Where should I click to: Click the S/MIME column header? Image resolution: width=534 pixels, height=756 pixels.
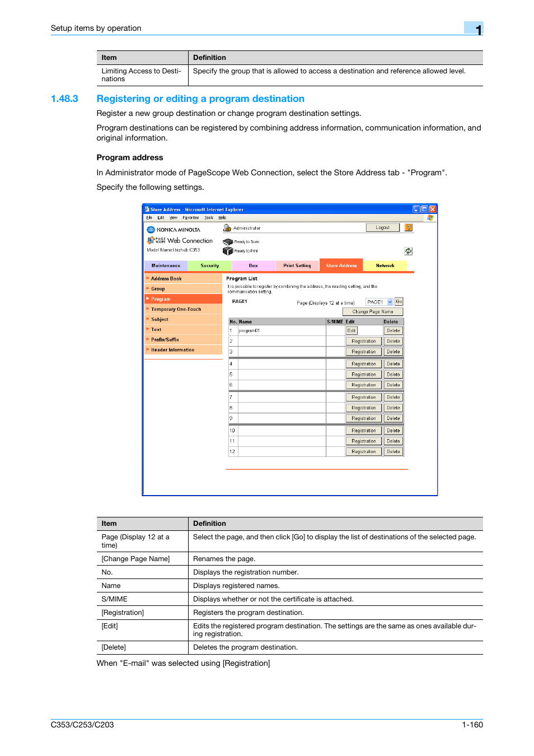click(x=335, y=322)
